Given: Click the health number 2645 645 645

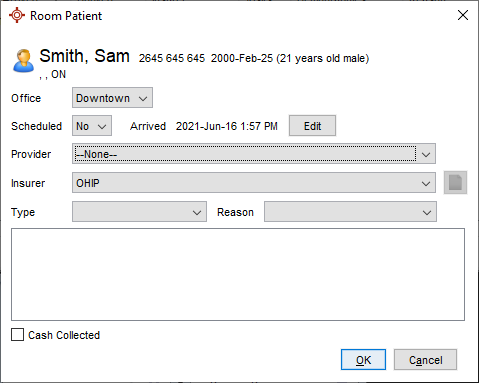Looking at the screenshot, I should pos(172,58).
